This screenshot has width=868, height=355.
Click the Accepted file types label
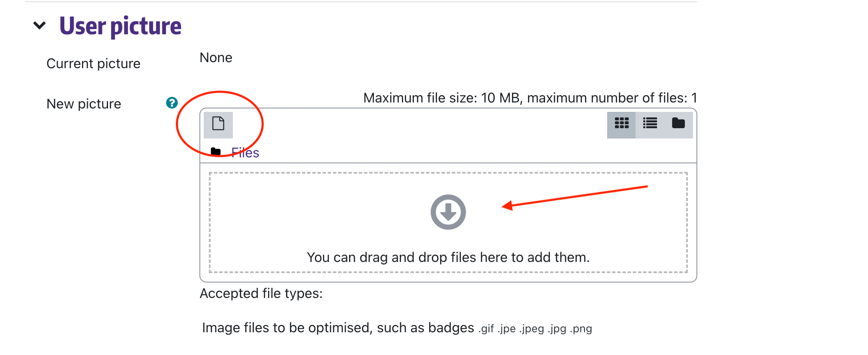(x=261, y=293)
